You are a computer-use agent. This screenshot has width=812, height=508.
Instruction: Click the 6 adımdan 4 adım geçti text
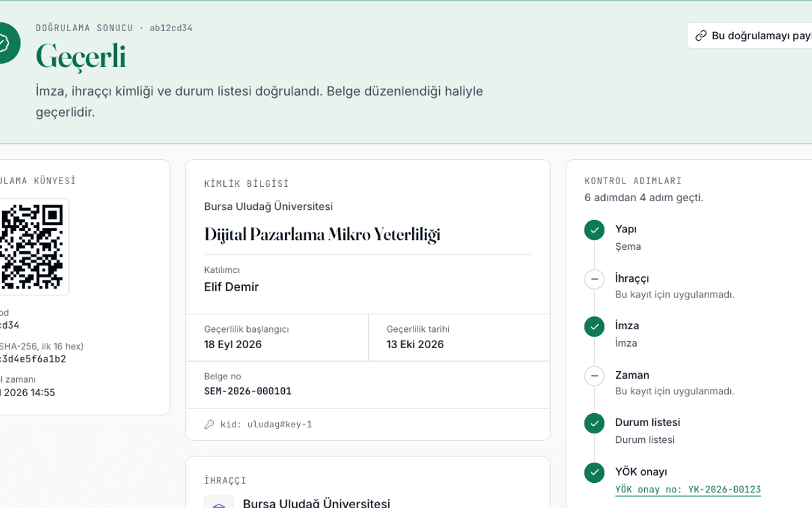[x=644, y=198]
